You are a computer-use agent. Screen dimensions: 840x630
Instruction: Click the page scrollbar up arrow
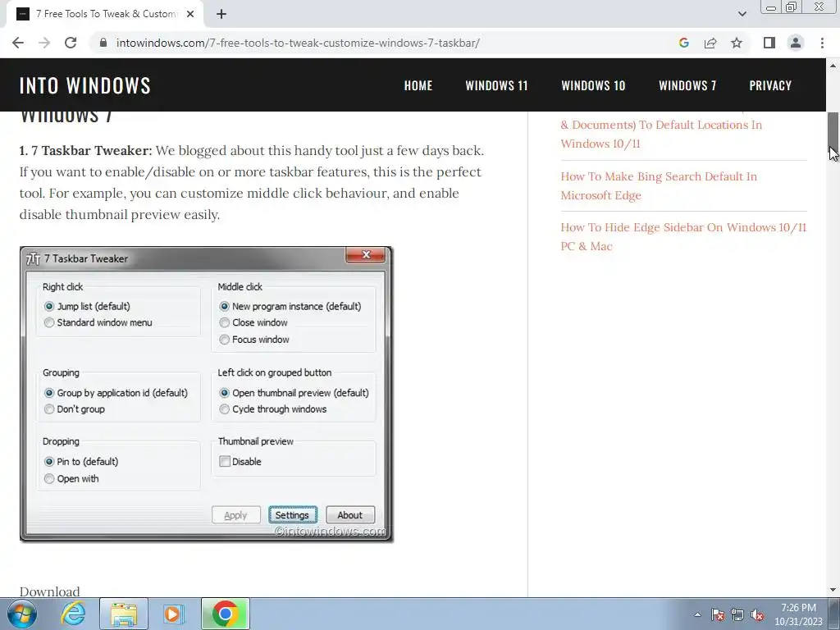tap(833, 66)
